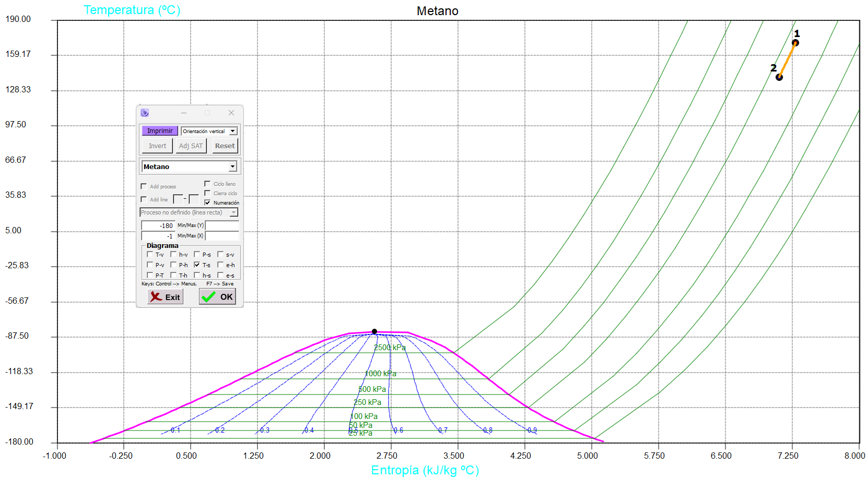Image resolution: width=868 pixels, height=478 pixels.
Task: Minimize the options dialog window
Action: click(x=184, y=113)
